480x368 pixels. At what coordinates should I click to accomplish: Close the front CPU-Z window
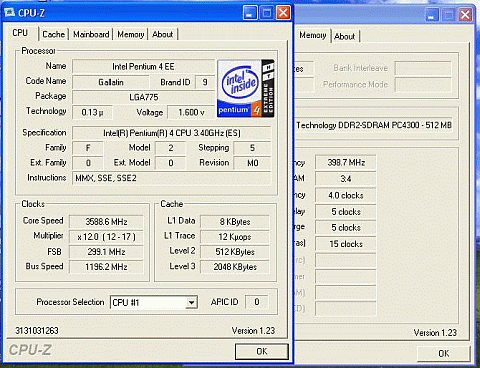(283, 13)
